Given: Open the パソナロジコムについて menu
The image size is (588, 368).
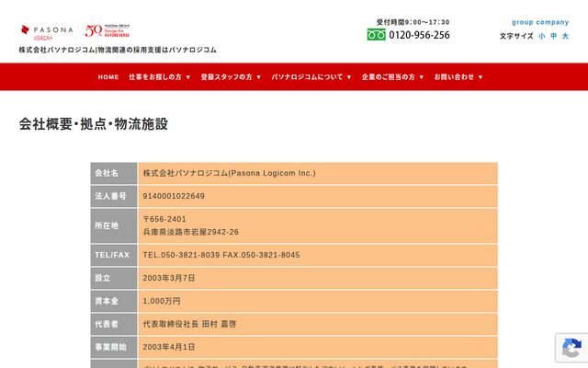Looking at the screenshot, I should [307, 77].
